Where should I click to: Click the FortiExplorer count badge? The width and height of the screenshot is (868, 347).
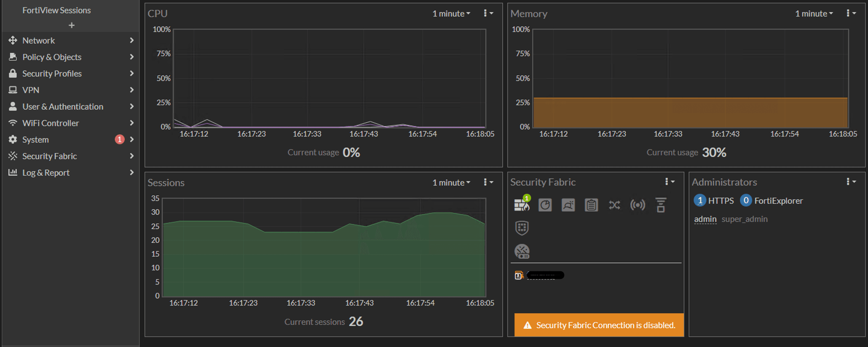click(x=746, y=200)
